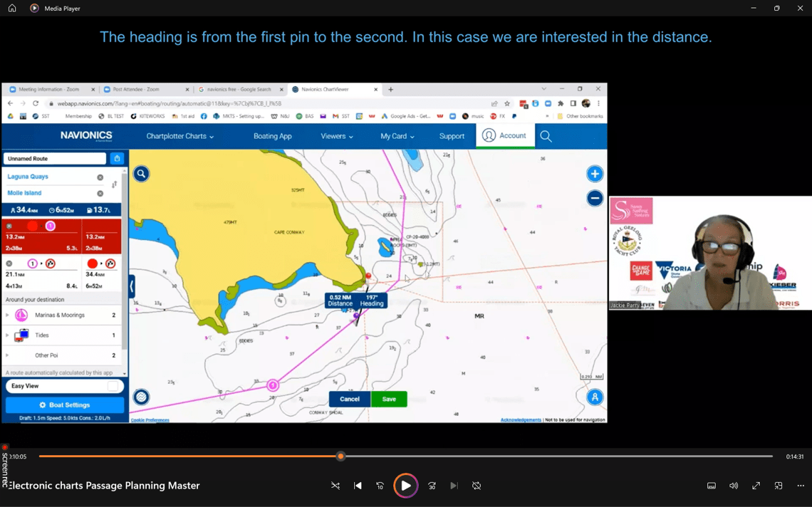Image resolution: width=812 pixels, height=507 pixels.
Task: Open the chart search magnifier on the map
Action: 141,173
